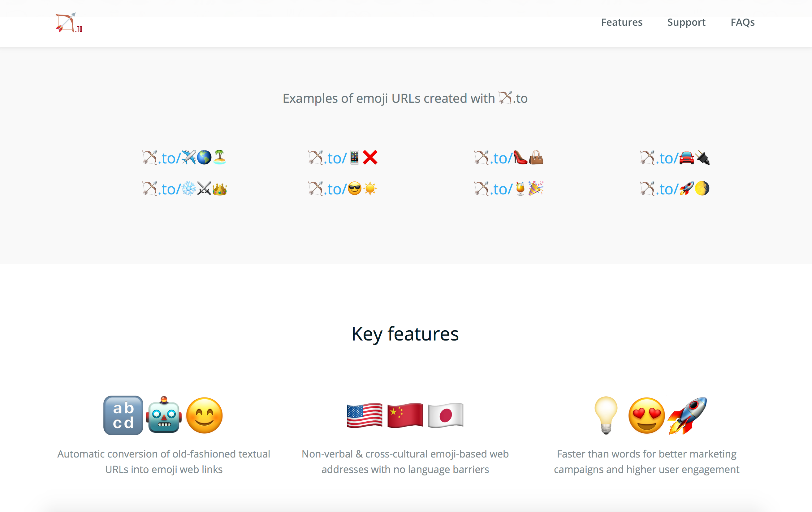Click the abcd input symbol emoji icon
Viewport: 812px width, 512px height.
(x=124, y=415)
